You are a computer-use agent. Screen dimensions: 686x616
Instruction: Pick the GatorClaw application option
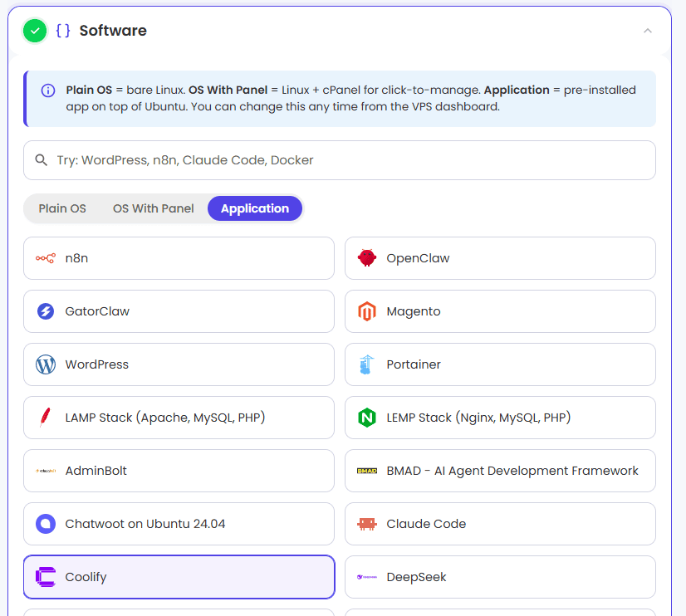(x=179, y=311)
